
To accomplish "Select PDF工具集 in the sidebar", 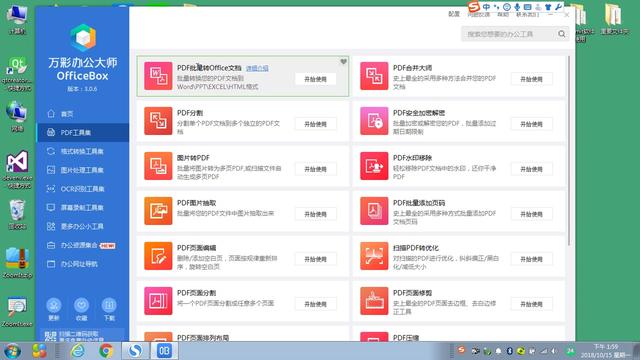I will point(82,133).
